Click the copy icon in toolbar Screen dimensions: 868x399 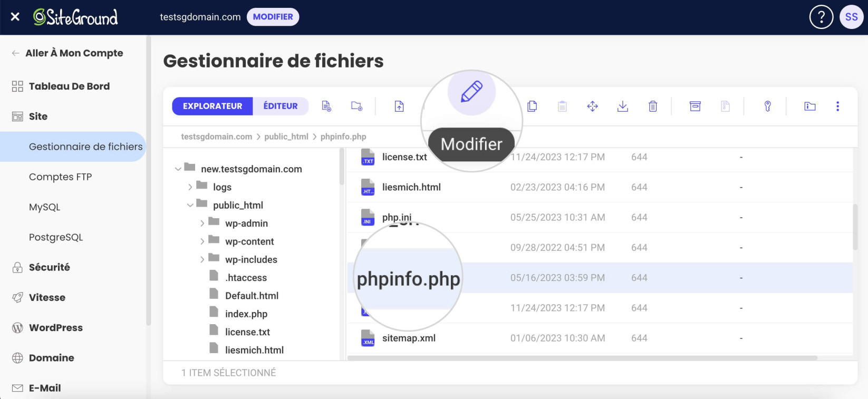[532, 106]
